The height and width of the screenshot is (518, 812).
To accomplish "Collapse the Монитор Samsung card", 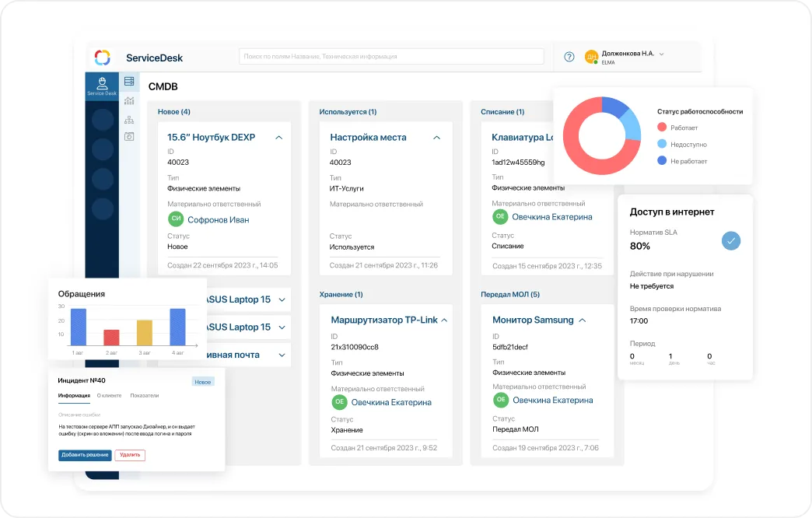I will point(583,320).
